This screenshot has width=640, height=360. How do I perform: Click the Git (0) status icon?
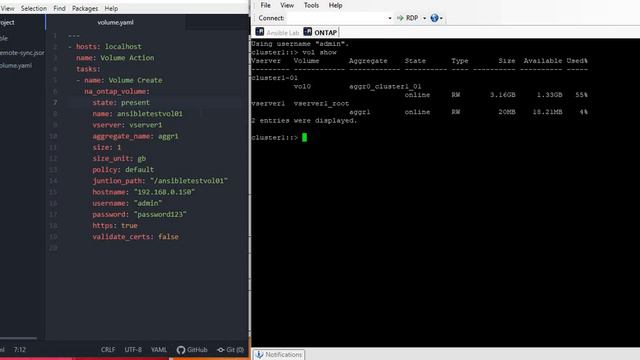click(231, 350)
